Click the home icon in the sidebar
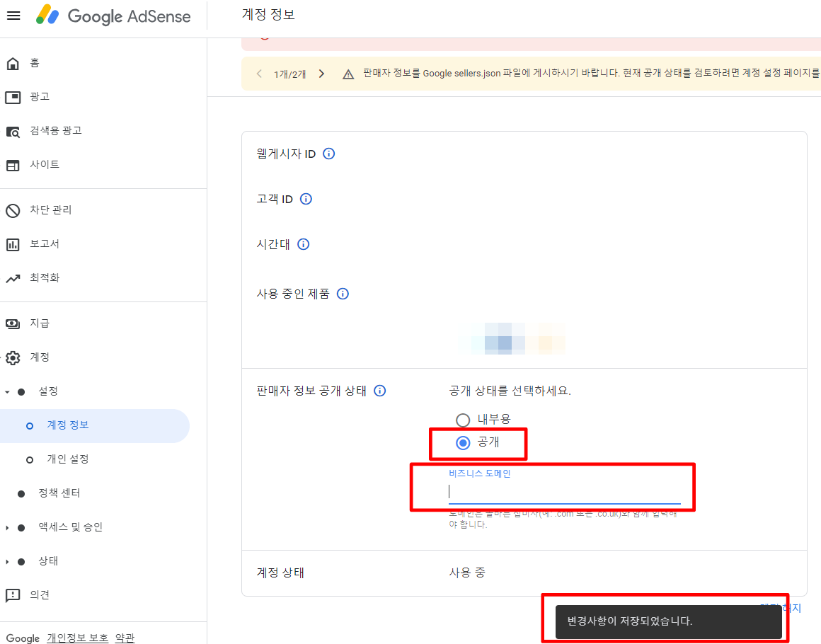 click(x=13, y=64)
